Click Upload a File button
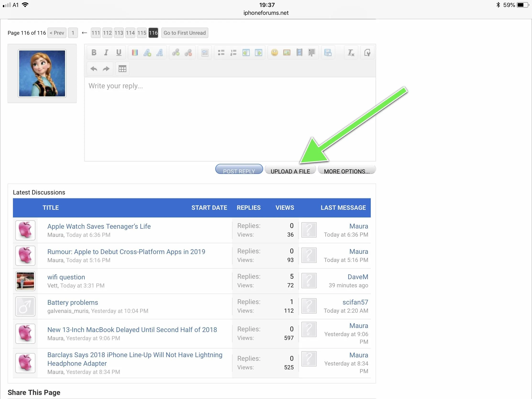Viewport: 532px width, 399px height. [x=290, y=170]
